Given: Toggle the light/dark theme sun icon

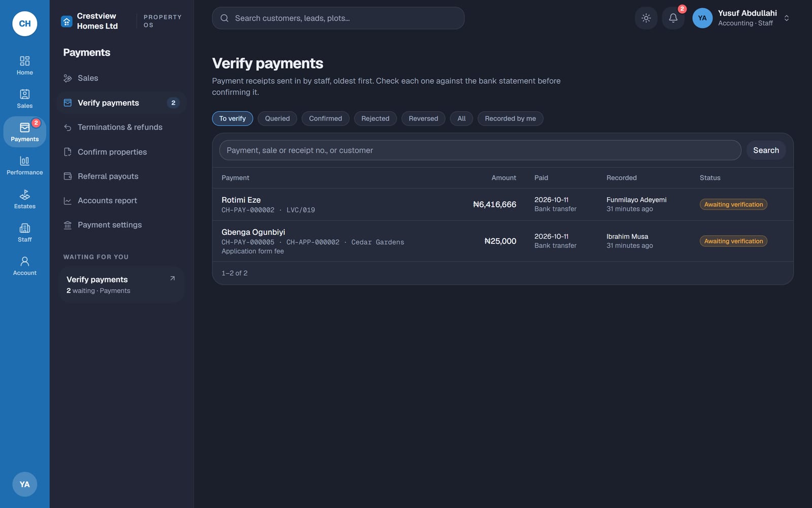Looking at the screenshot, I should click(646, 18).
